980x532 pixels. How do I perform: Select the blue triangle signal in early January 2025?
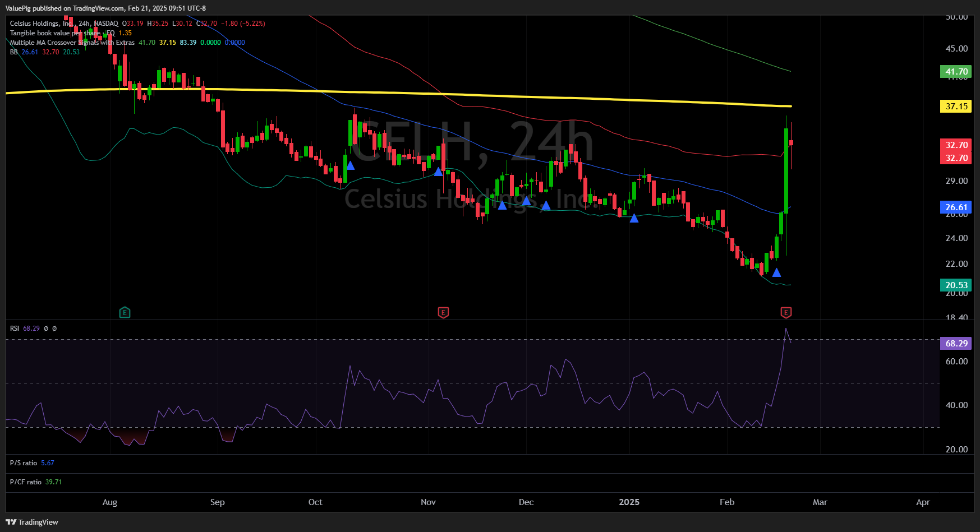[634, 218]
